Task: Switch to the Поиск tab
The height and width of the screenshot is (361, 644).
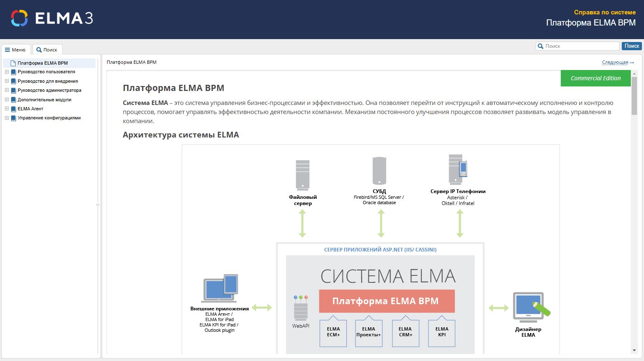Action: (x=47, y=49)
